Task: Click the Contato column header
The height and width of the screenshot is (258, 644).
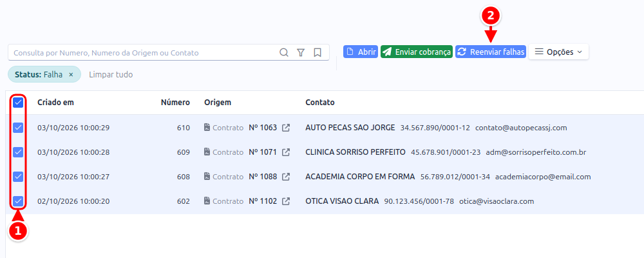Action: click(320, 103)
